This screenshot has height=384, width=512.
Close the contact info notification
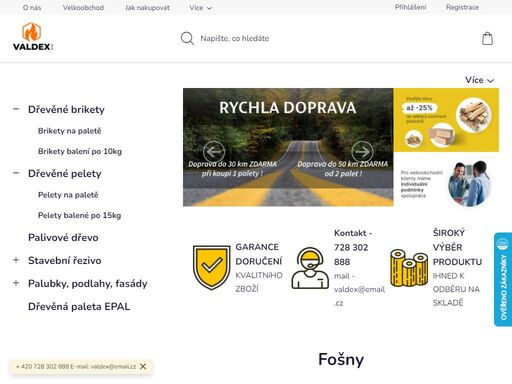(143, 366)
